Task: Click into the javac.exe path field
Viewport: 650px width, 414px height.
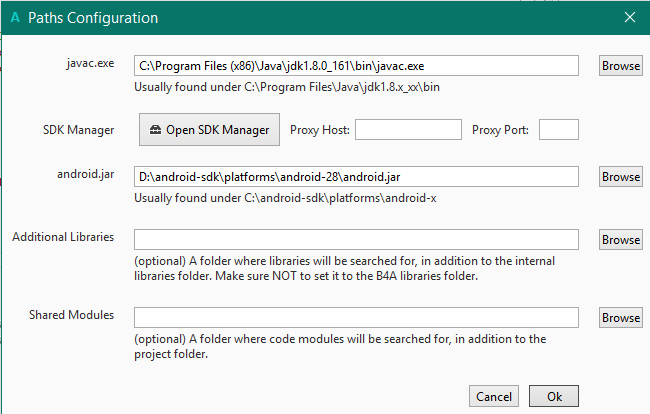Action: (356, 66)
